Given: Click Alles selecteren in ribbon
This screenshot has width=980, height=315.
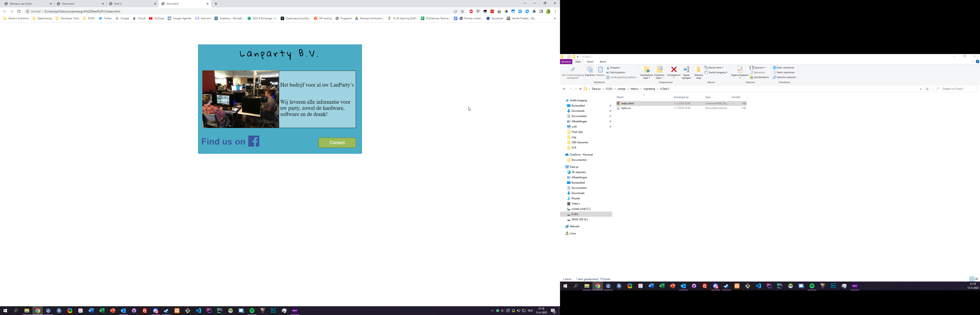Looking at the screenshot, I should [783, 68].
